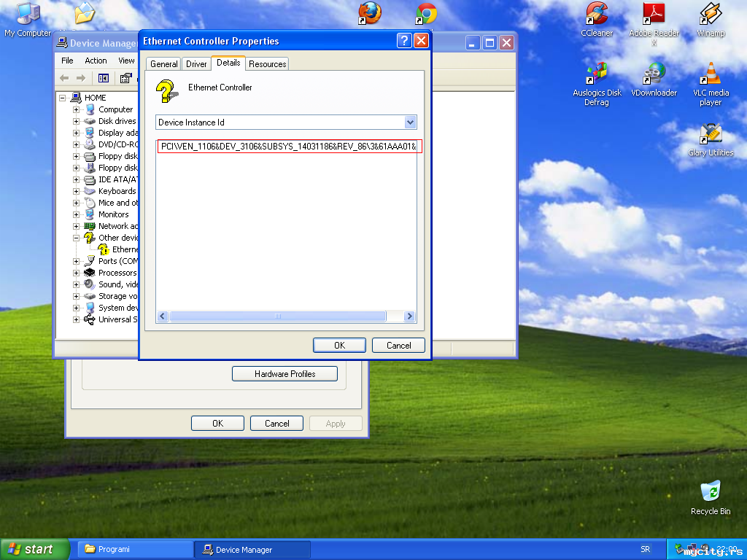Screen dimensions: 747x560
Task: Select the Other devices question-mark icon
Action: pyautogui.click(x=89, y=238)
